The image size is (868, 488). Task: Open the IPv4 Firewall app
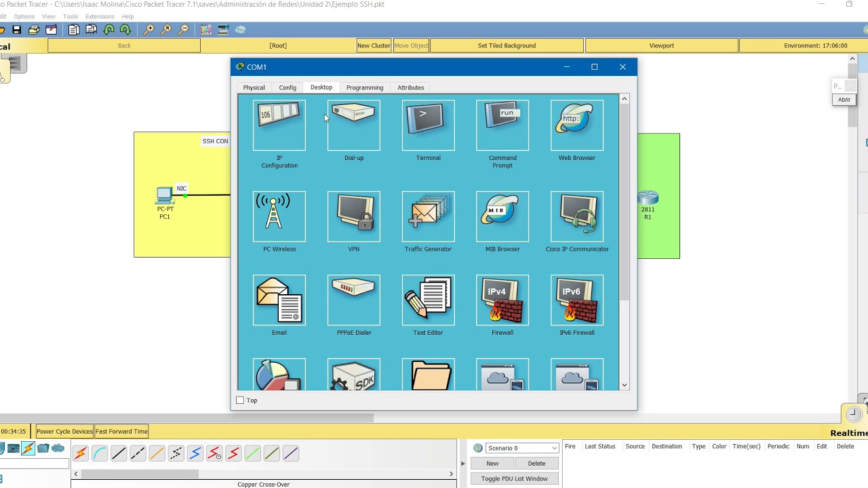coord(502,300)
